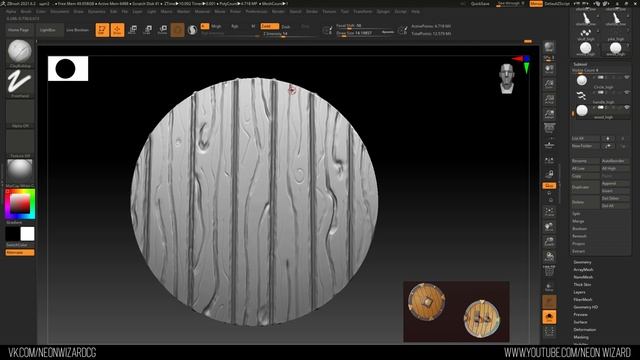Click the Rotate view icon in right shelf
The image size is (640, 360).
coord(549,257)
